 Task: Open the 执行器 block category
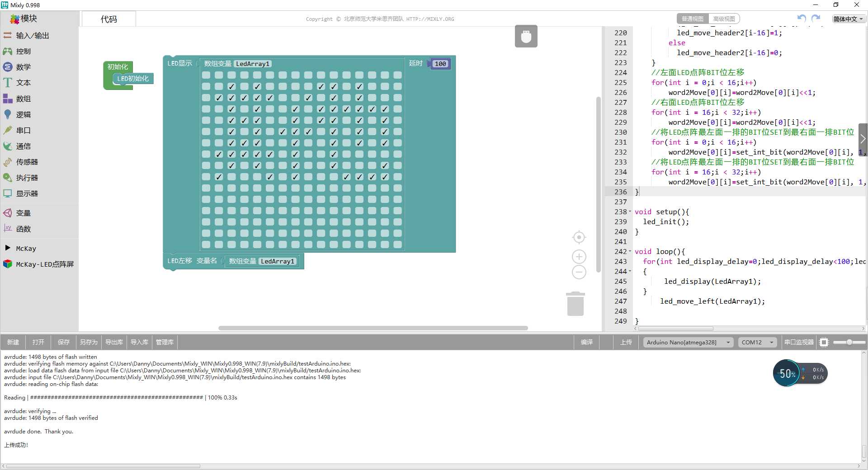27,178
